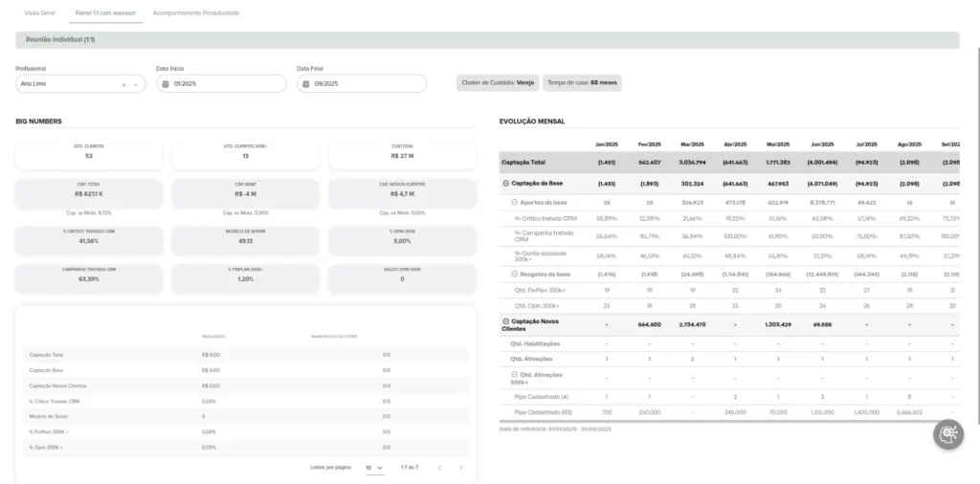Open the Profissional dropdown arrow

click(135, 84)
